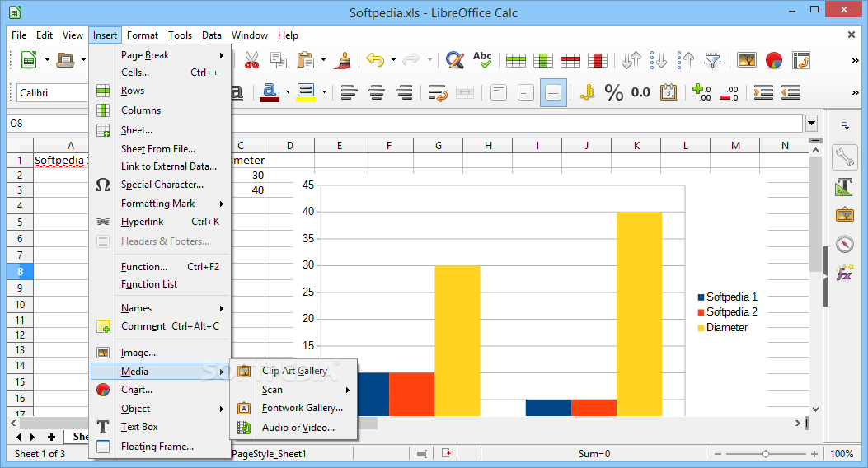This screenshot has height=468, width=868.
Task: Choose Special Character from Insert menu
Action: click(x=162, y=185)
